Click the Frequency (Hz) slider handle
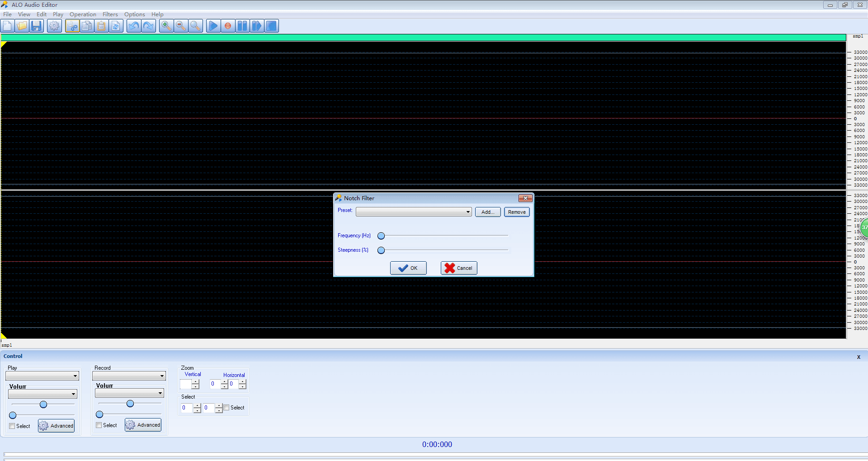 381,236
